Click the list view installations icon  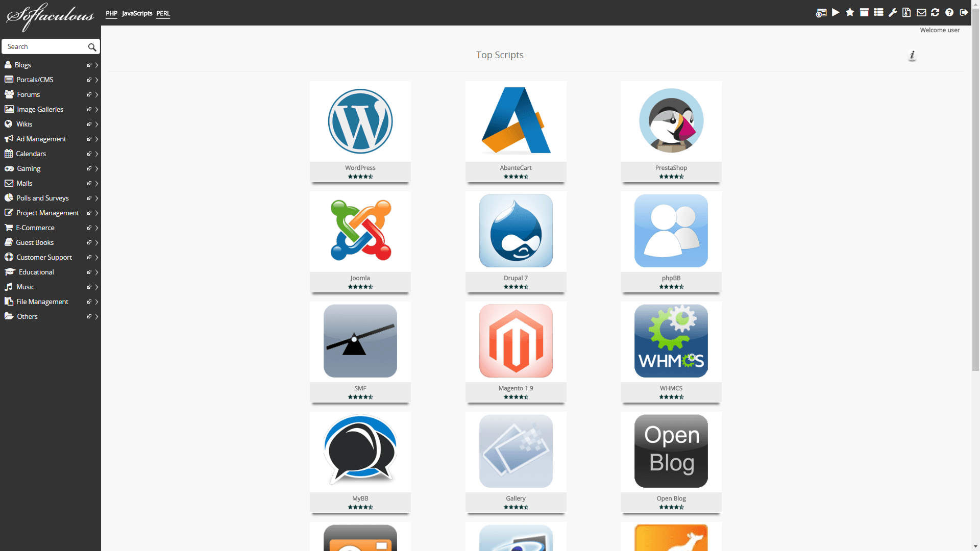point(878,12)
